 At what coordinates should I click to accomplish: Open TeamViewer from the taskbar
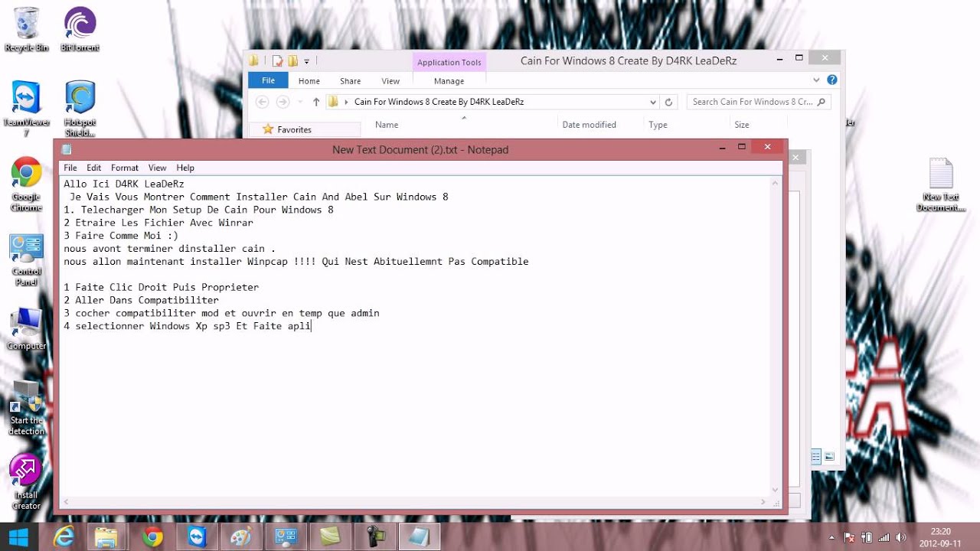tap(197, 536)
